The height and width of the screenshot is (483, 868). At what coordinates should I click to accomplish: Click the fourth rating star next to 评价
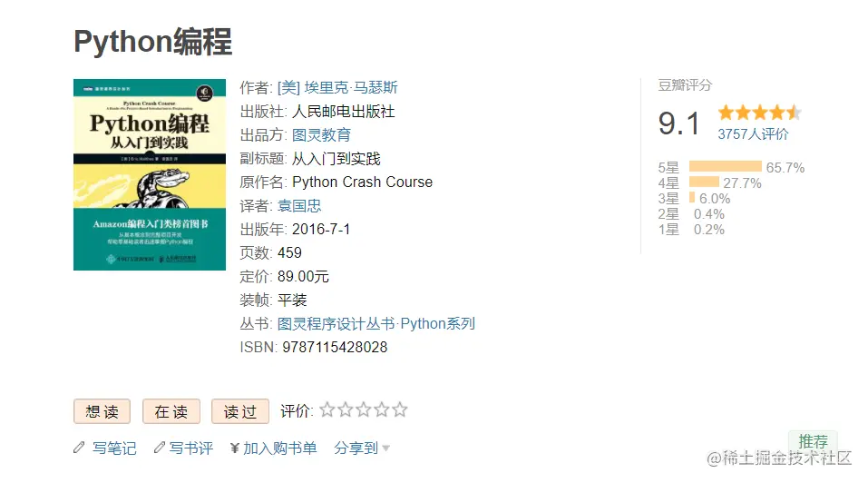click(x=382, y=409)
